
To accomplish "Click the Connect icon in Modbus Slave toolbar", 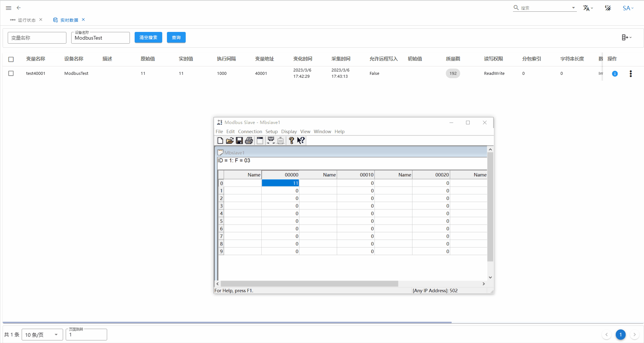I will [x=271, y=141].
